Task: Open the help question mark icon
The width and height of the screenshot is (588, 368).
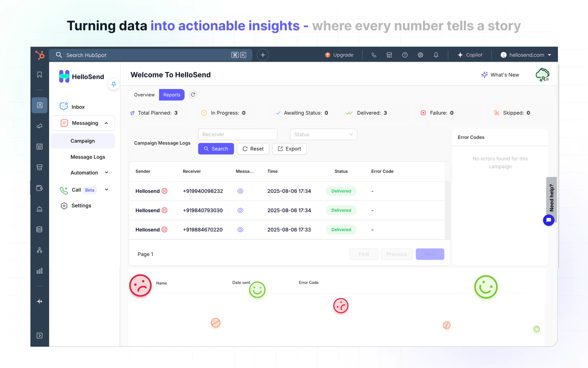Action: (x=405, y=55)
